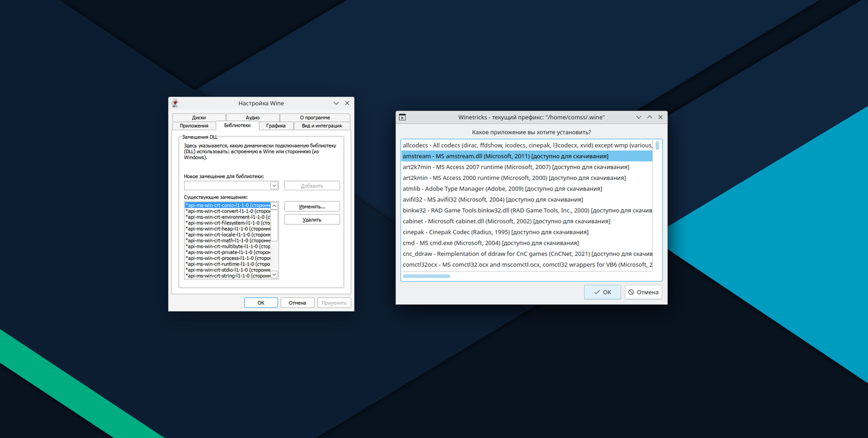The image size is (868, 438).
Task: Select the amstream - MS amstream.dll row
Action: click(527, 156)
